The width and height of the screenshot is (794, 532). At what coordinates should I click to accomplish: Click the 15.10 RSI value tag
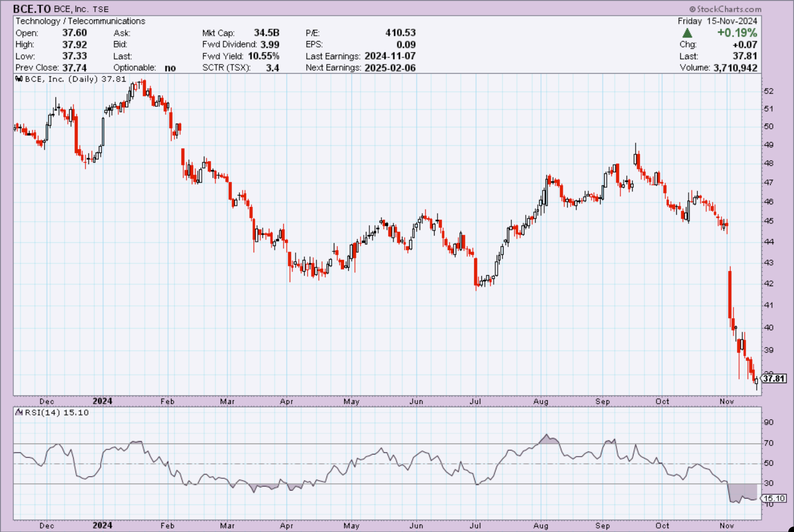[x=774, y=498]
